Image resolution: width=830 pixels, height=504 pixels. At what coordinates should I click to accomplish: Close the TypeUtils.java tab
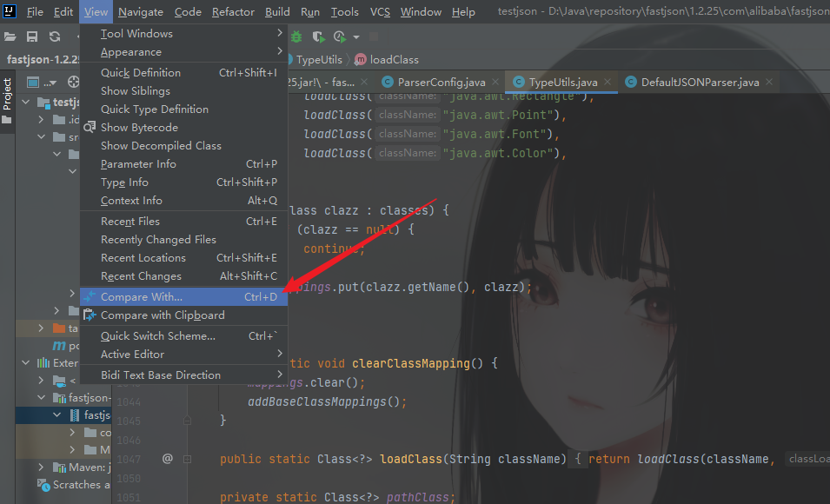[x=608, y=82]
